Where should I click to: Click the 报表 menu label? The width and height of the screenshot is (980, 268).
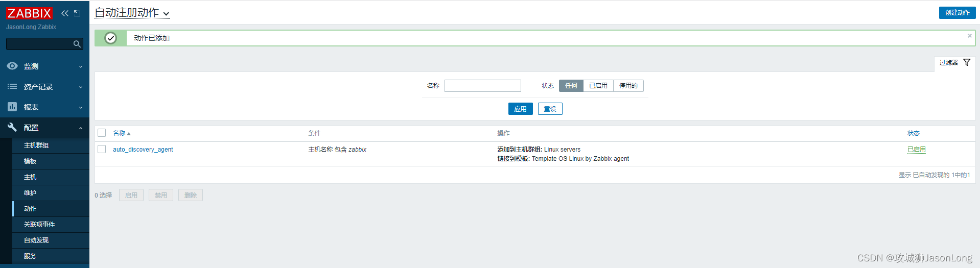(31, 107)
